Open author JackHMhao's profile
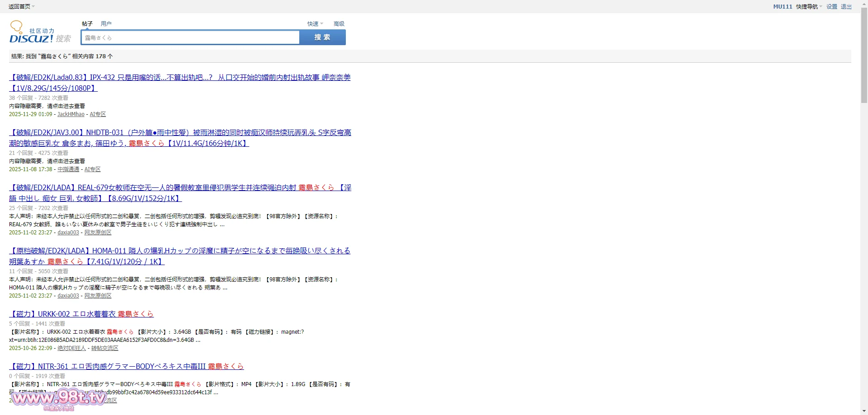The width and height of the screenshot is (868, 415). pos(71,114)
